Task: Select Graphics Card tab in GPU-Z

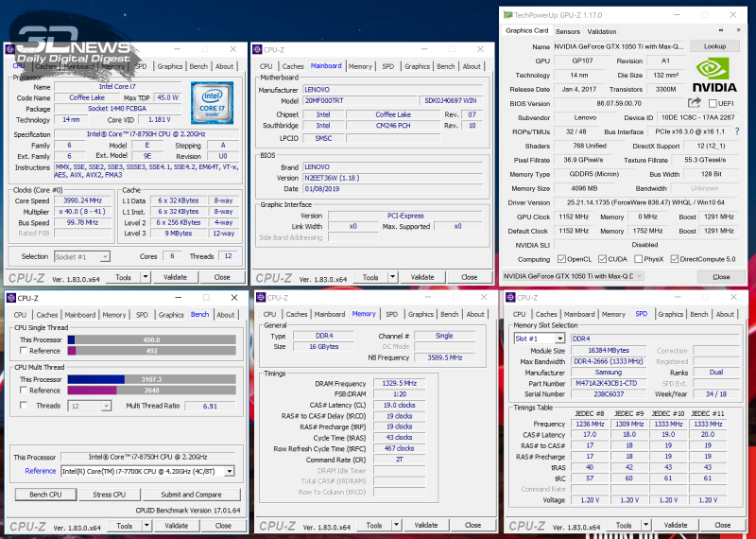Action: (x=527, y=30)
